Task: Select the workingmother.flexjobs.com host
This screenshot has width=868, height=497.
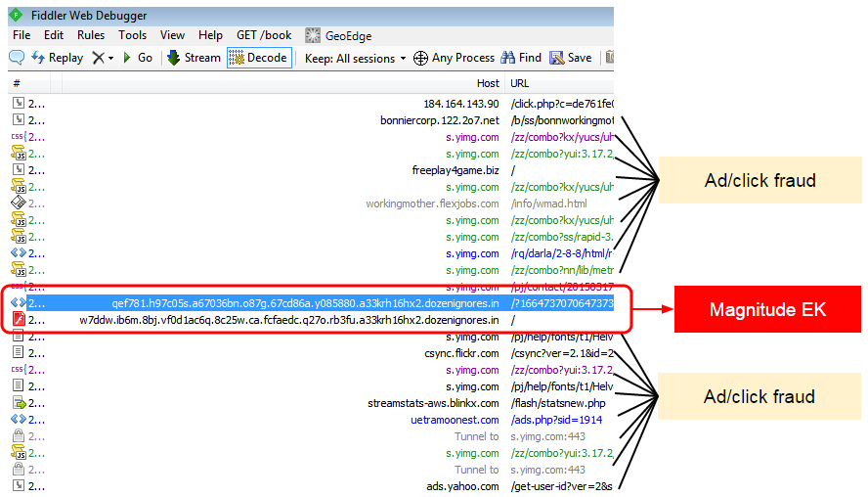Action: pyautogui.click(x=432, y=203)
